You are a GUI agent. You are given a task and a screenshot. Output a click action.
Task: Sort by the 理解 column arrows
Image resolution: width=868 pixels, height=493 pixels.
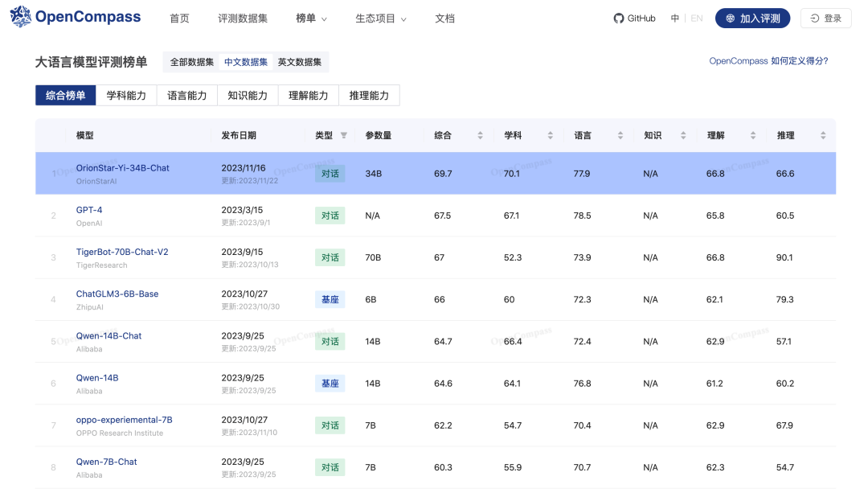tap(753, 135)
